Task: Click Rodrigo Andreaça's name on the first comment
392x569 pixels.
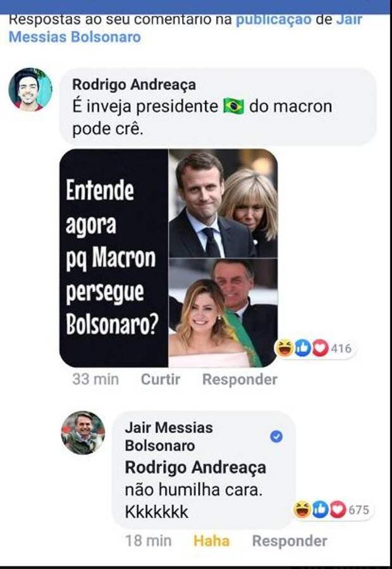Action: pos(134,84)
